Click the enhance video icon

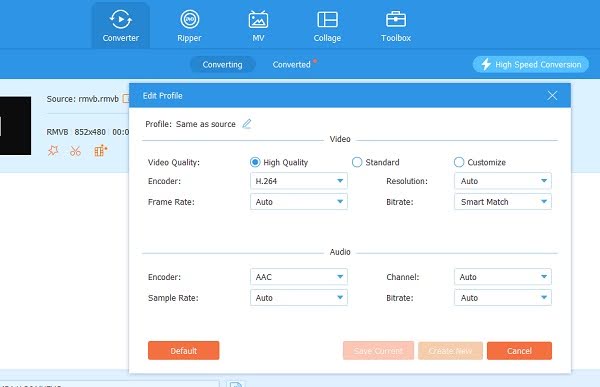pyautogui.click(x=100, y=151)
